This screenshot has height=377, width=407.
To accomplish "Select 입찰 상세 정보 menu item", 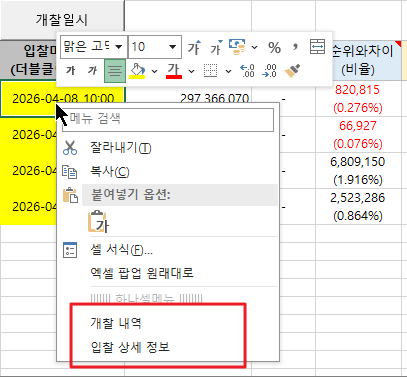I will (x=167, y=347).
